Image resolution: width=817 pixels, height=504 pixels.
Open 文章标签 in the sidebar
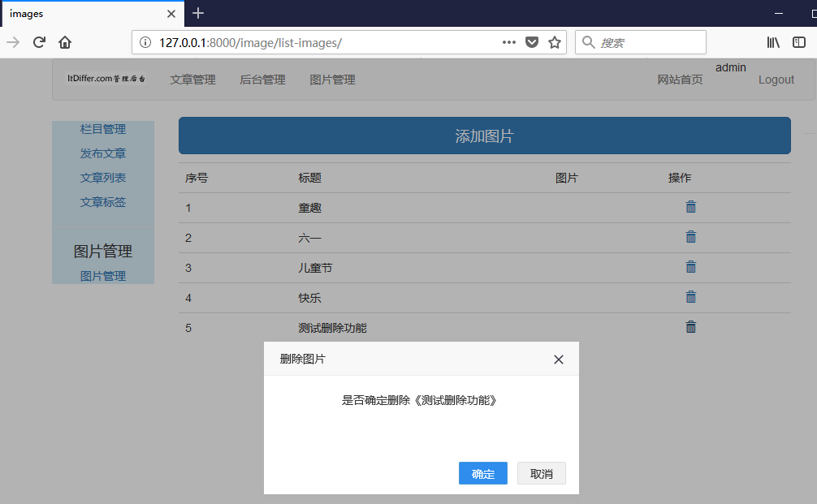102,202
